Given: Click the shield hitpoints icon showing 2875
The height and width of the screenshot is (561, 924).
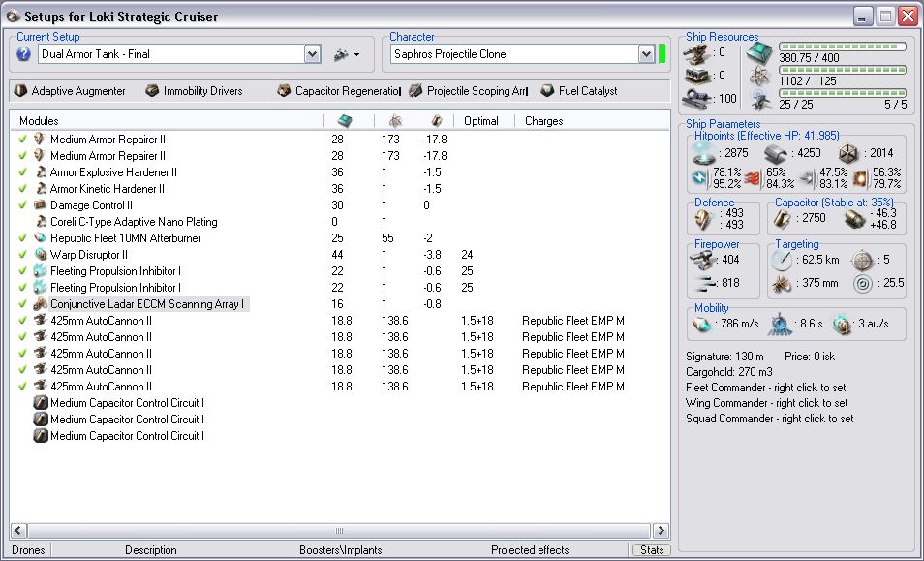Looking at the screenshot, I should point(703,154).
